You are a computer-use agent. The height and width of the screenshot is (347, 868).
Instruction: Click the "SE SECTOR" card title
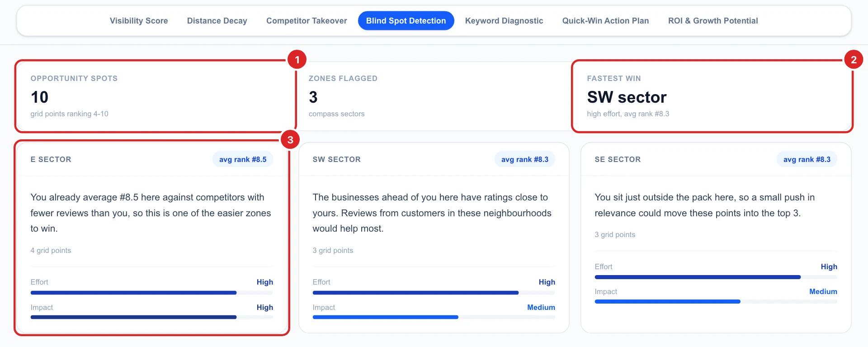pyautogui.click(x=618, y=159)
